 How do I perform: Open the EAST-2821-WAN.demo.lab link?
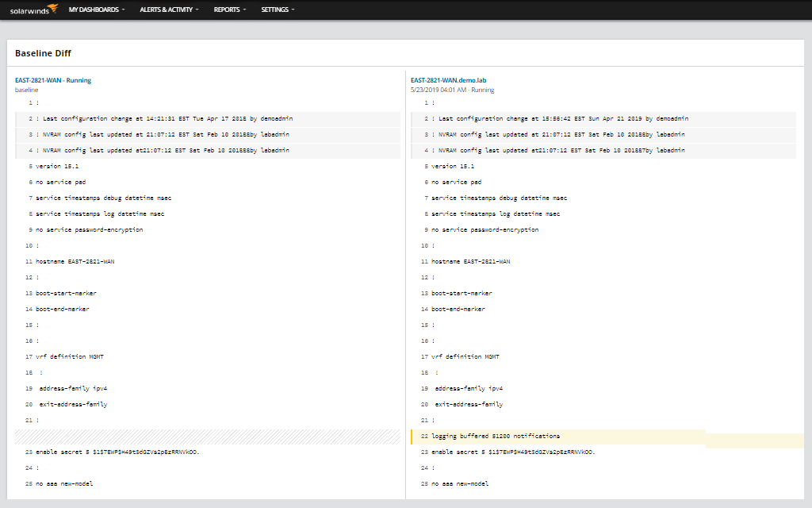[x=450, y=79]
